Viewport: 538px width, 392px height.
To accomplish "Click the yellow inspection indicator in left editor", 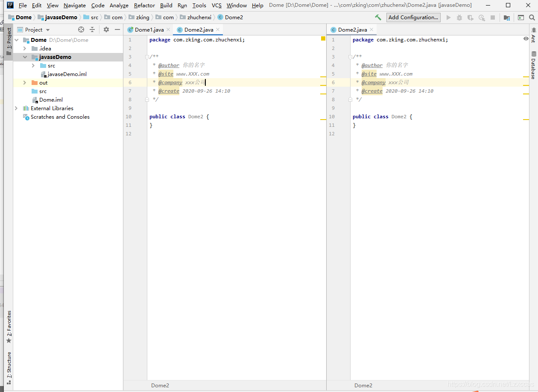I will [x=323, y=39].
